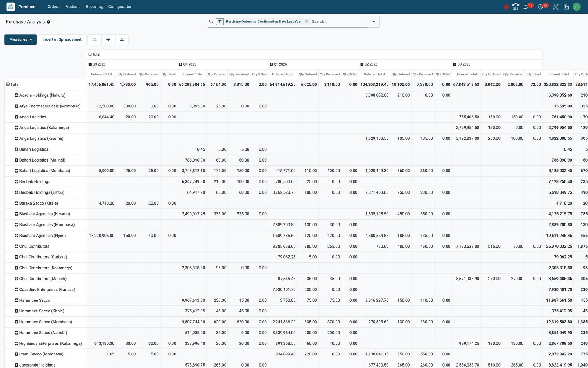Click Insert in Spreadsheet button
The height and width of the screenshot is (368, 588).
[62, 39]
